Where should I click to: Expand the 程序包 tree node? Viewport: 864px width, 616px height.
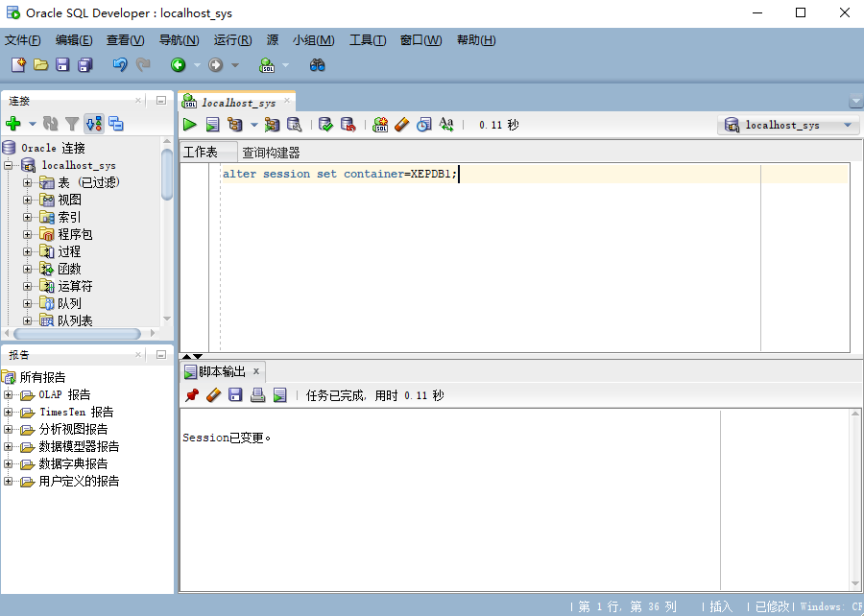[27, 234]
